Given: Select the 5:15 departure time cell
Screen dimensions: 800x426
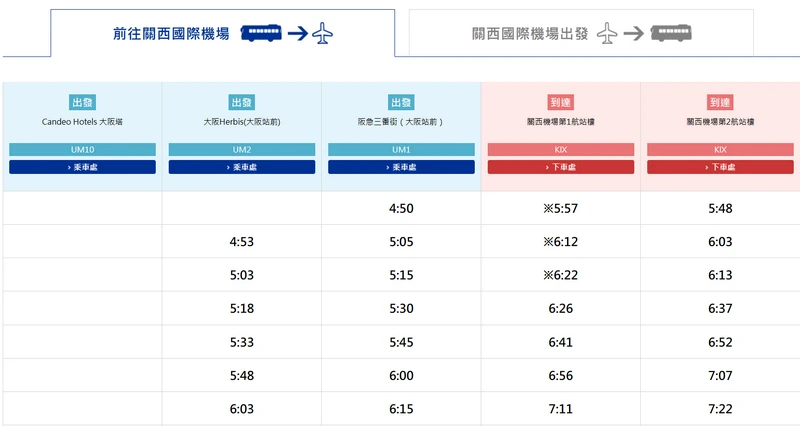Looking at the screenshot, I should pos(402,275).
